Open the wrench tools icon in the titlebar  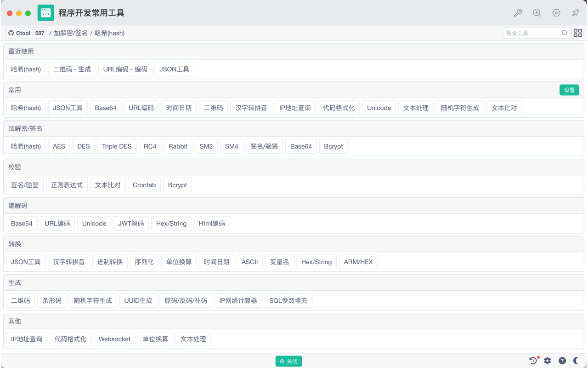(x=518, y=13)
